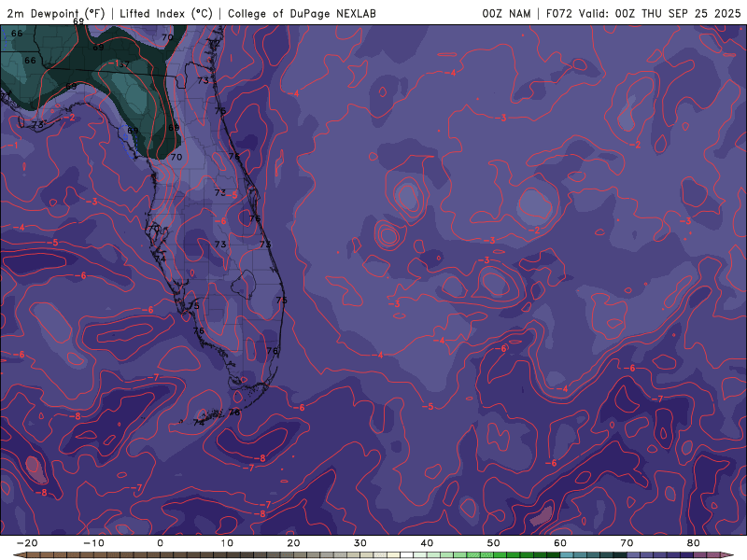Click the 30 label on the color scale

[360, 543]
